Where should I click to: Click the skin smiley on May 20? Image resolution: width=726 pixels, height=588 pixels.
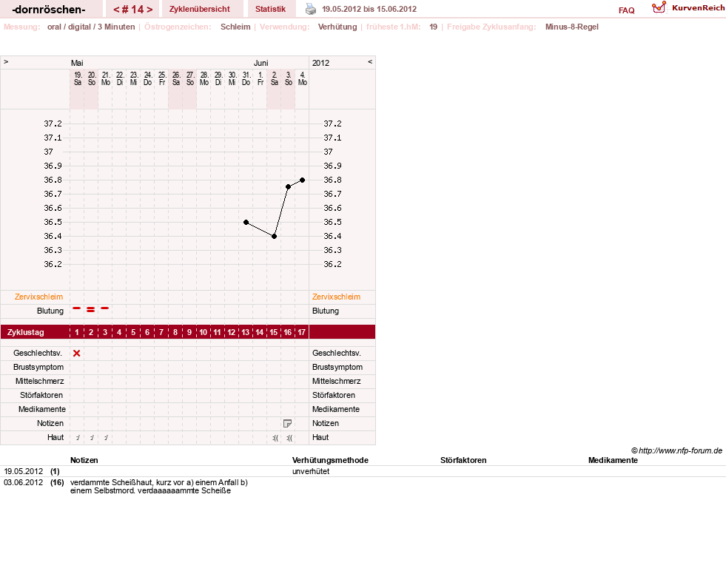click(92, 438)
